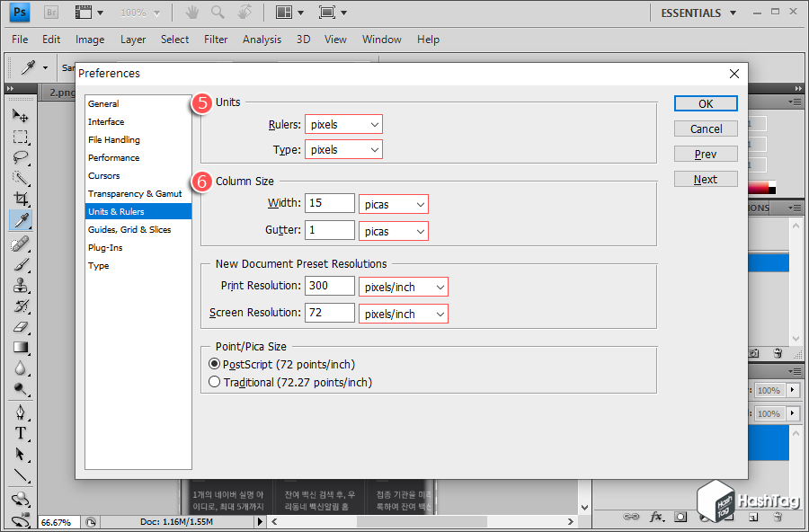Select the Pen tool
Viewport: 809px width, 532px height.
click(x=20, y=412)
